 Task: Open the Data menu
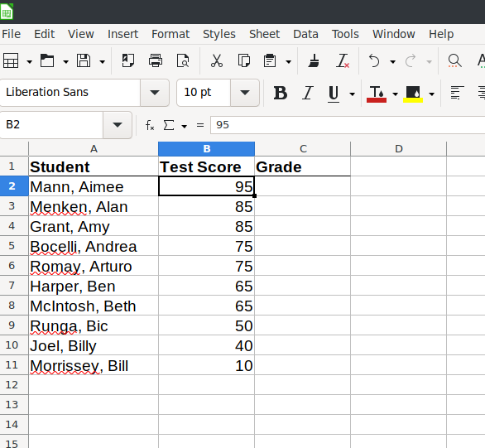(305, 34)
